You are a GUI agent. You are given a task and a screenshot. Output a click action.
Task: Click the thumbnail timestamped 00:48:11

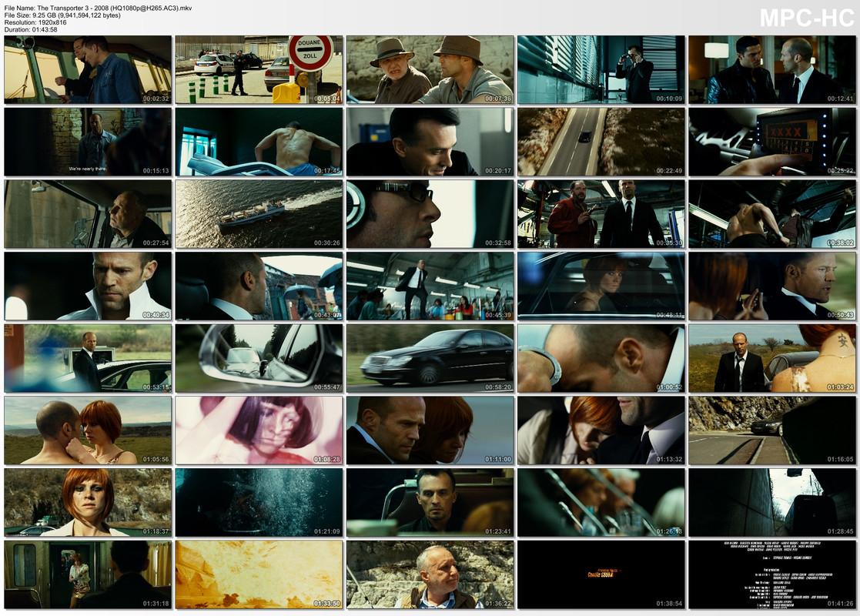tap(601, 286)
